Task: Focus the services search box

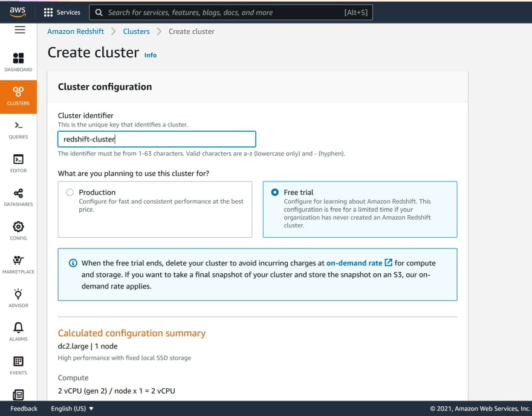Action: [x=231, y=13]
